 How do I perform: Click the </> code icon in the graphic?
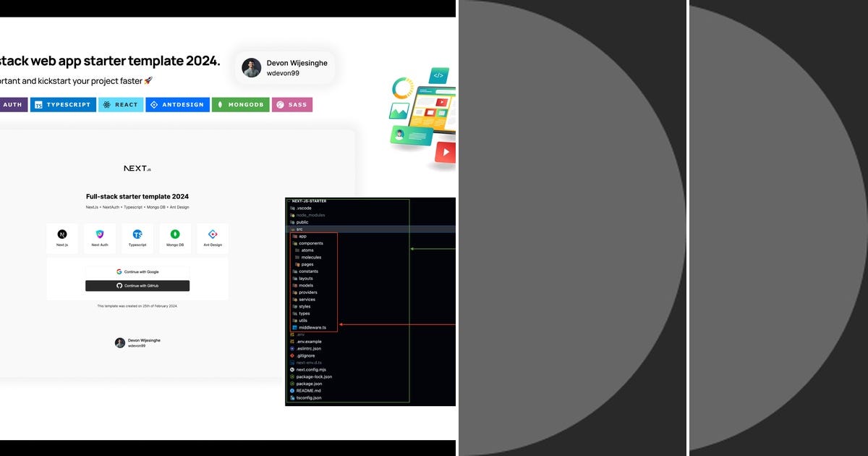tap(438, 75)
